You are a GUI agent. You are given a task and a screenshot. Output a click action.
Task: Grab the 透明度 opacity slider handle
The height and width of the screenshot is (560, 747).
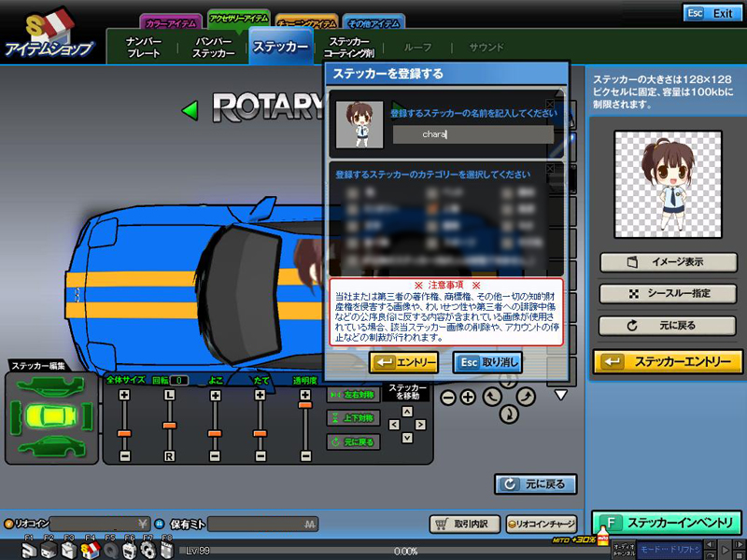[x=305, y=405]
